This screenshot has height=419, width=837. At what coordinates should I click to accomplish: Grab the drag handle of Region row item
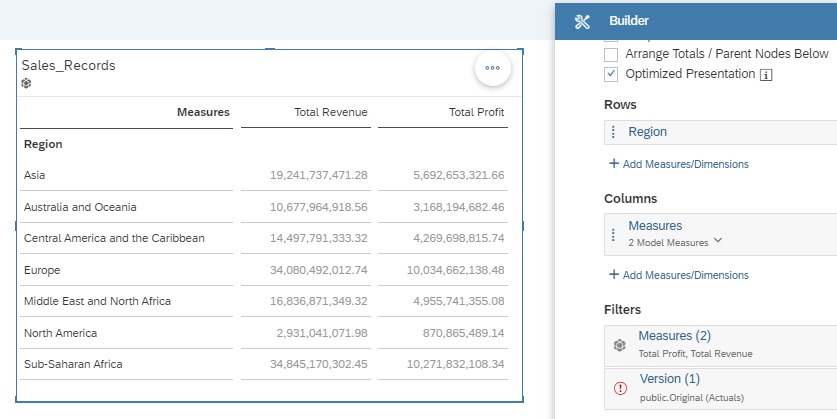[613, 132]
